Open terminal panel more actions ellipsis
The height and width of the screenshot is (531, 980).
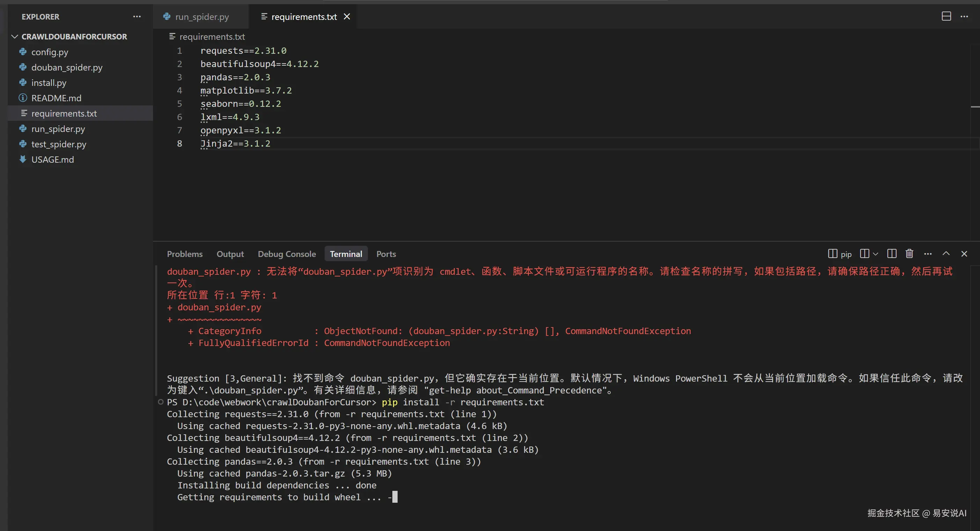928,253
